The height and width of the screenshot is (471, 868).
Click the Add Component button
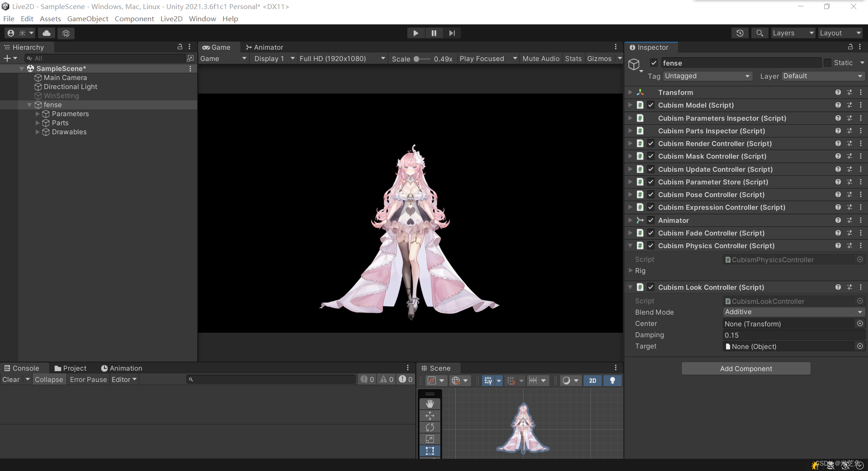[746, 368]
